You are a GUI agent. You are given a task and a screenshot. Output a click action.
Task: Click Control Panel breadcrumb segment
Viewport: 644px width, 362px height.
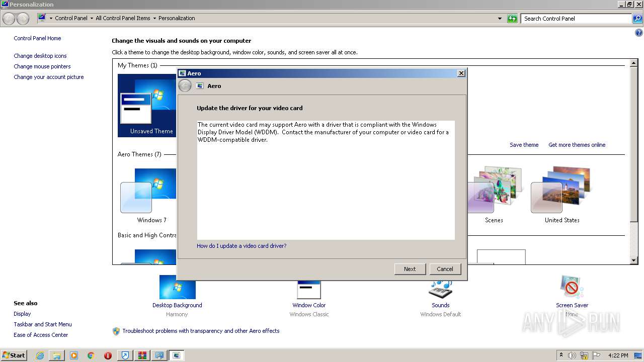(x=71, y=18)
